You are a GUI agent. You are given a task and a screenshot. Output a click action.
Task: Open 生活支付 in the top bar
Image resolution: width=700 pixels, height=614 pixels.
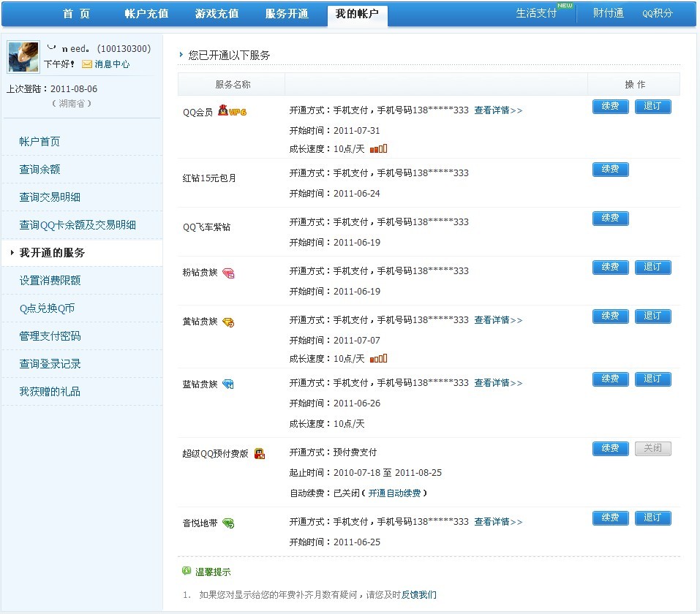pos(537,13)
